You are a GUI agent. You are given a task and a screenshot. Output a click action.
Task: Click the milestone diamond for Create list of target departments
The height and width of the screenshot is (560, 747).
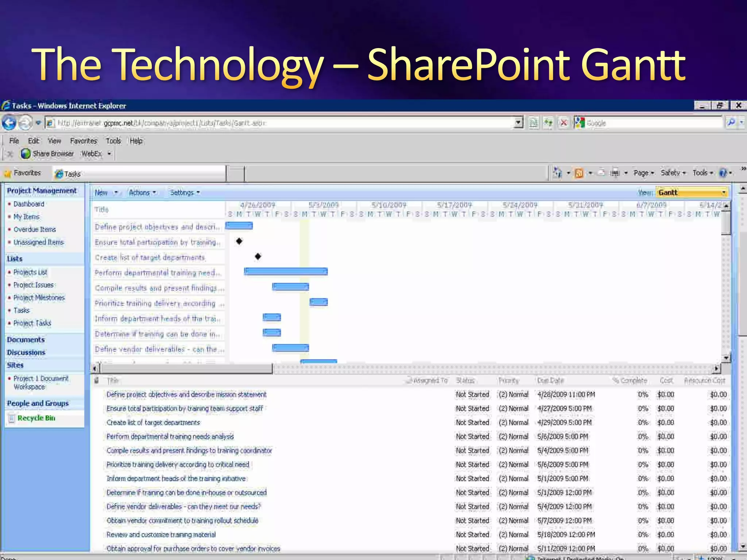point(258,257)
